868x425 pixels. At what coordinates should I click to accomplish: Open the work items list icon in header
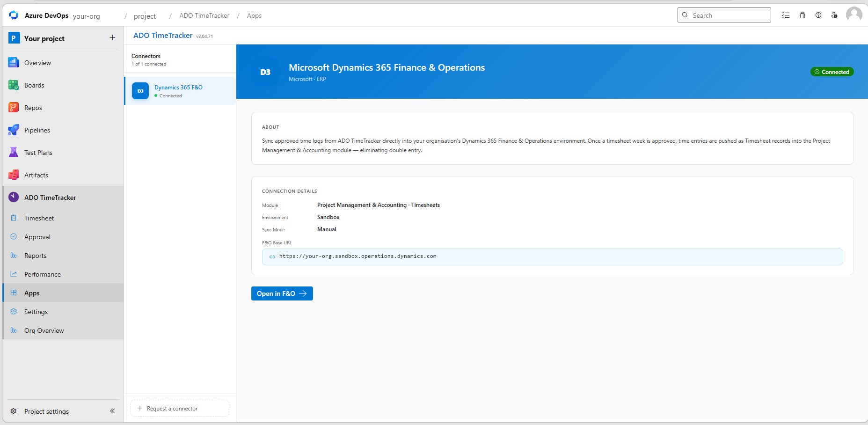[x=786, y=15]
